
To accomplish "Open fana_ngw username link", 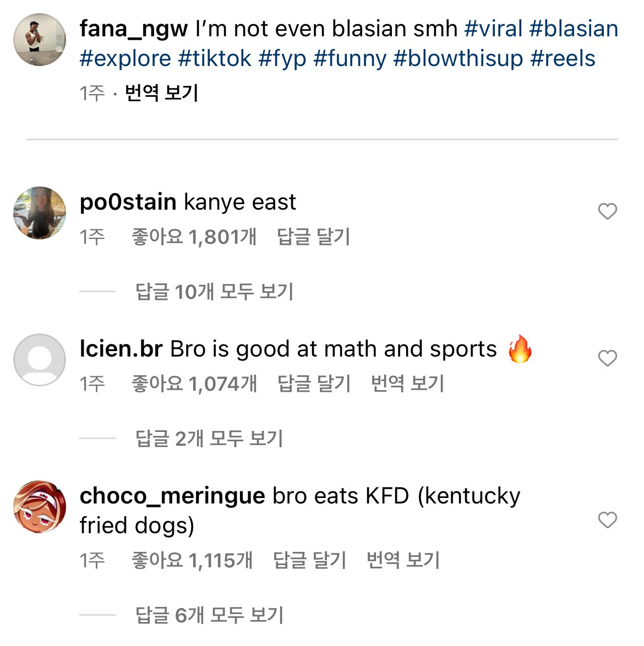I will click(134, 29).
